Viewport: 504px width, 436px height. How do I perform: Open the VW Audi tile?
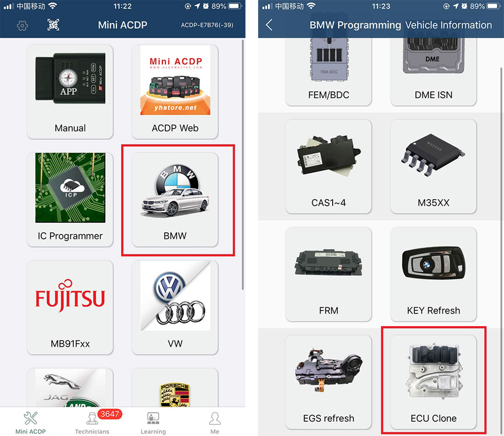coord(175,307)
